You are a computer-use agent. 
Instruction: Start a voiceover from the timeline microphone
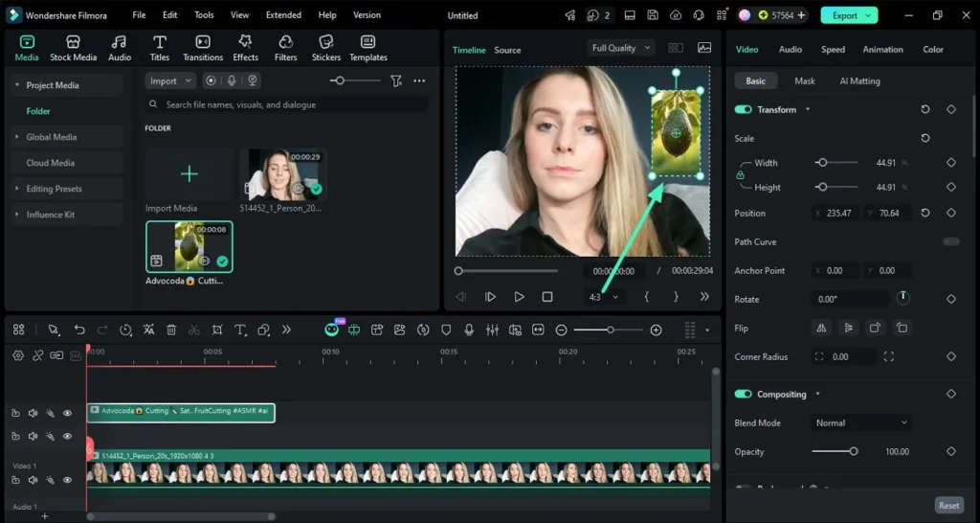(x=469, y=330)
